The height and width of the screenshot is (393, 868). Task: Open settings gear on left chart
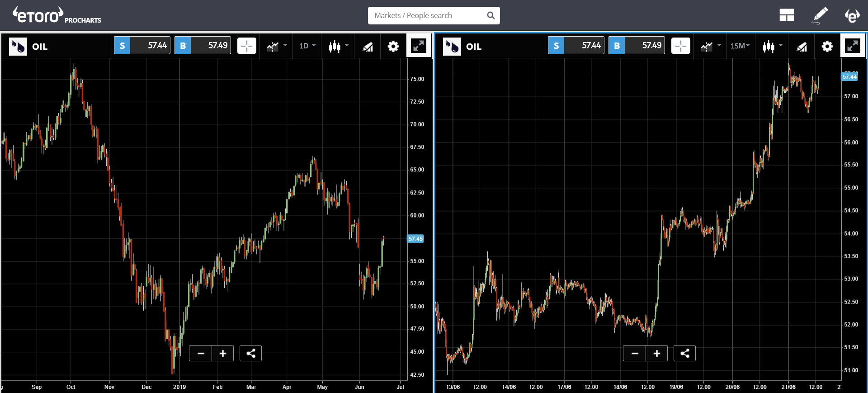pyautogui.click(x=393, y=46)
